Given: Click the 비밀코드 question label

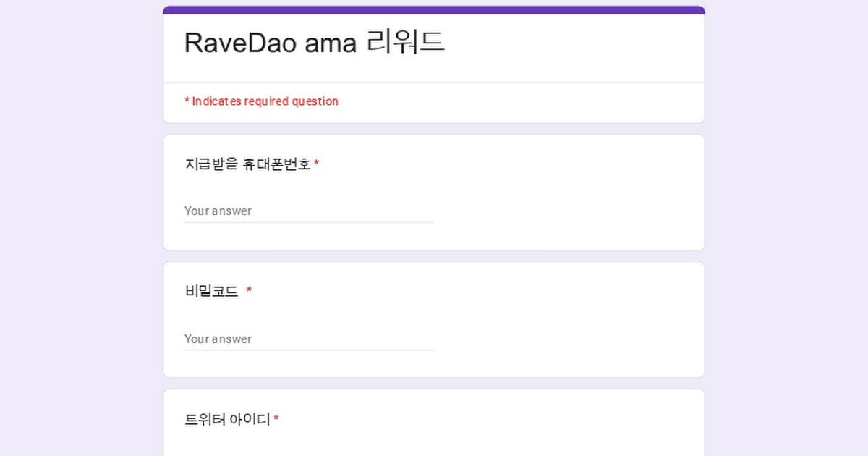Looking at the screenshot, I should (x=211, y=292).
